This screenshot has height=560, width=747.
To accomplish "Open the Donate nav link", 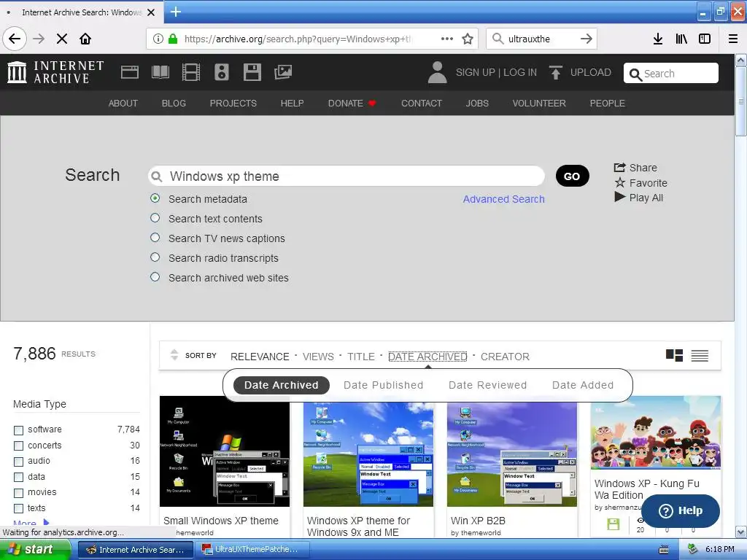I will (x=352, y=103).
